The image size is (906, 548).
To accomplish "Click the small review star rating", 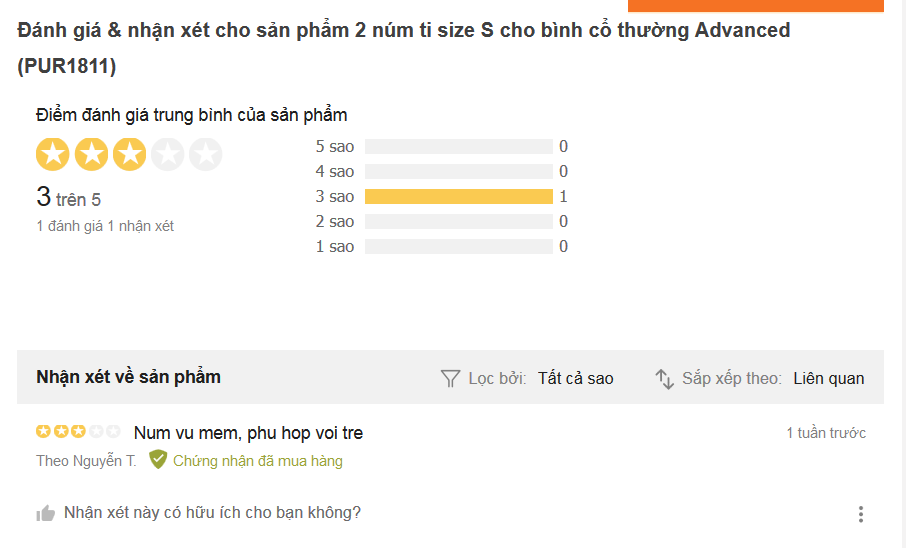I will coord(78,432).
